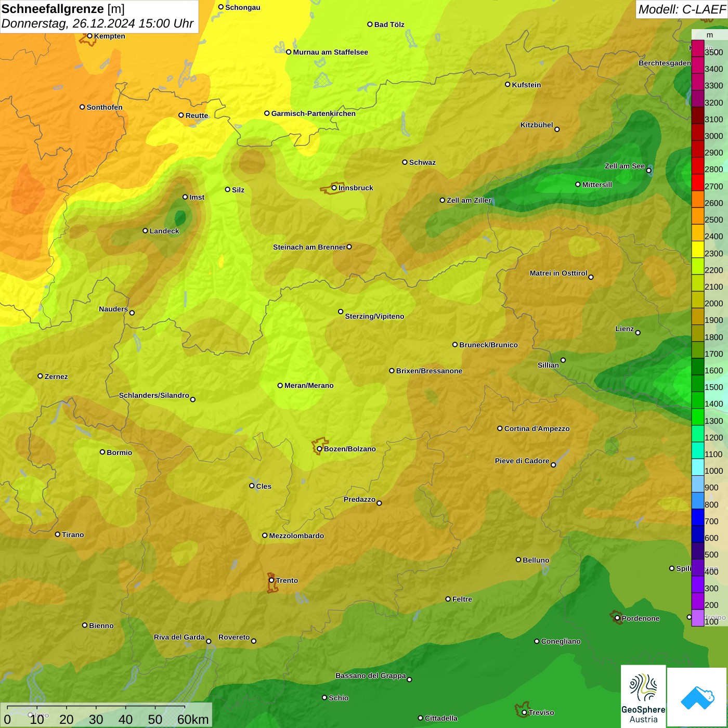Click the Bormio label
The image size is (728, 728).
119,452
